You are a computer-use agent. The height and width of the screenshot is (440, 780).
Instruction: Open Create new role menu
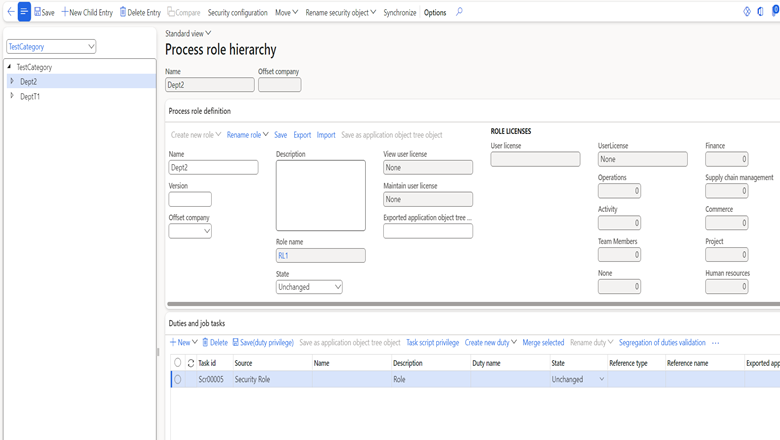[196, 135]
